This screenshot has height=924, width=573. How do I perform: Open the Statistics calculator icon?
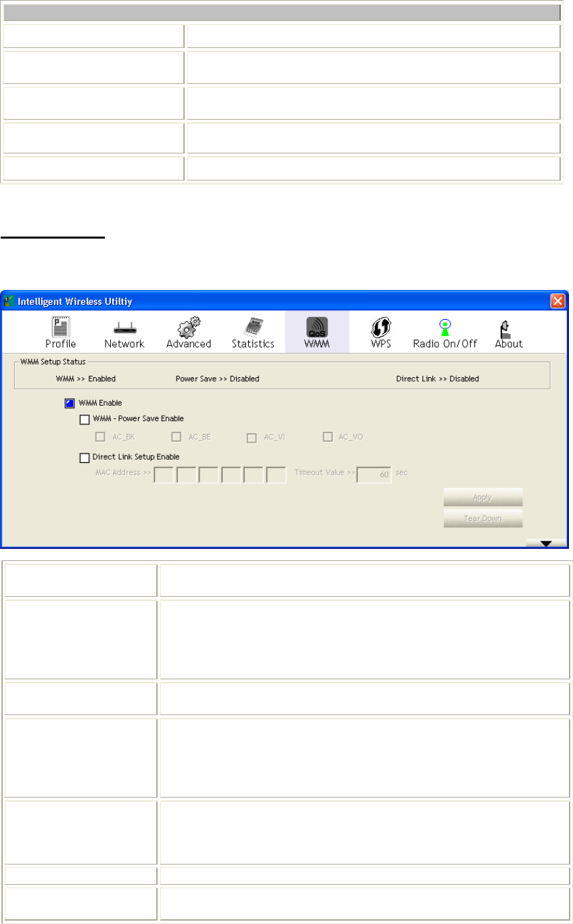pyautogui.click(x=254, y=326)
